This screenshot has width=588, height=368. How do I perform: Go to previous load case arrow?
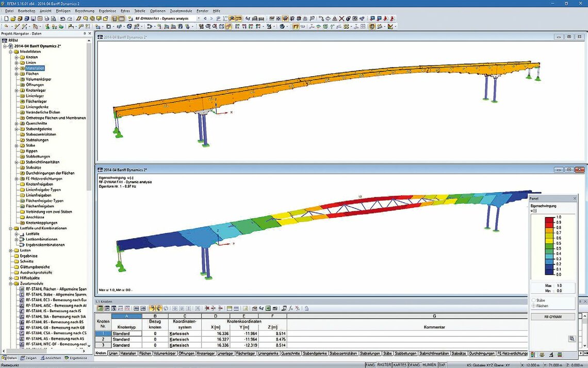pos(205,19)
